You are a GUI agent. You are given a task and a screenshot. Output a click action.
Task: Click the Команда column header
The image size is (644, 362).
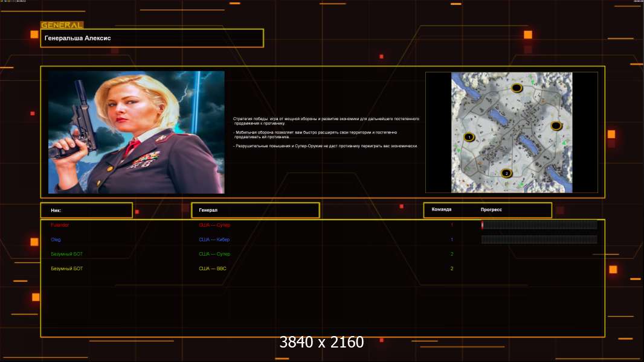pos(442,209)
